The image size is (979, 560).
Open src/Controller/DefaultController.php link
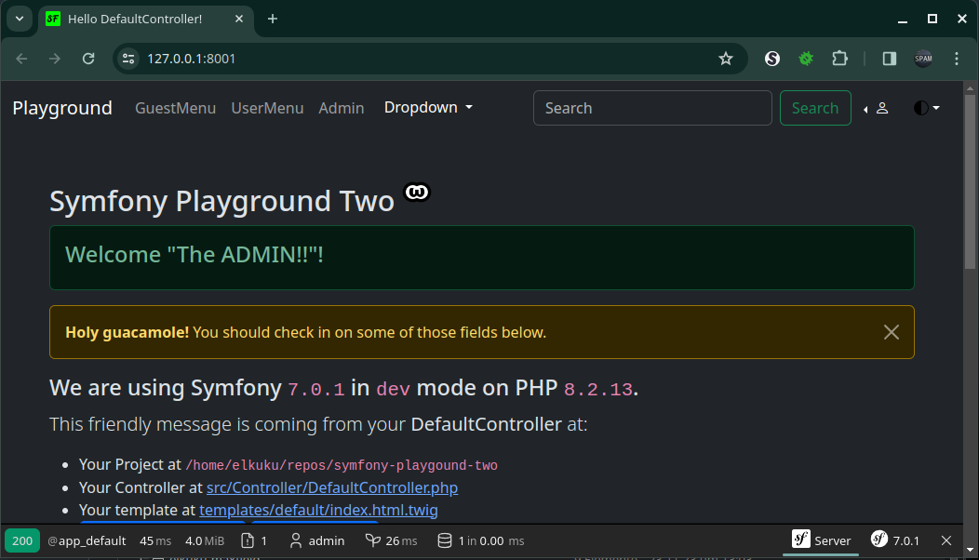[x=332, y=487]
